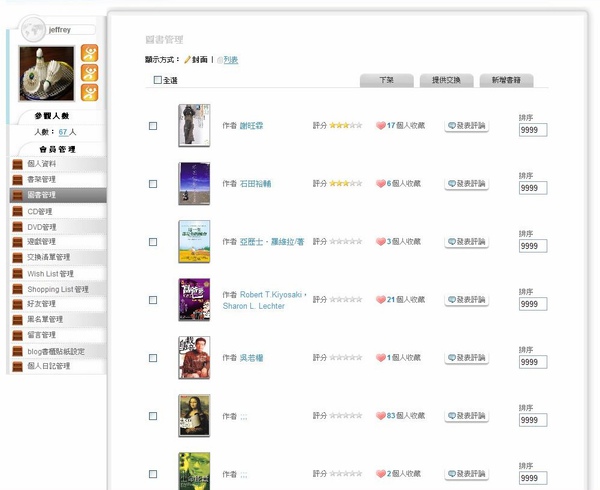Image resolution: width=600 pixels, height=490 pixels.
Task: Click the 下架 button
Action: pos(386,80)
